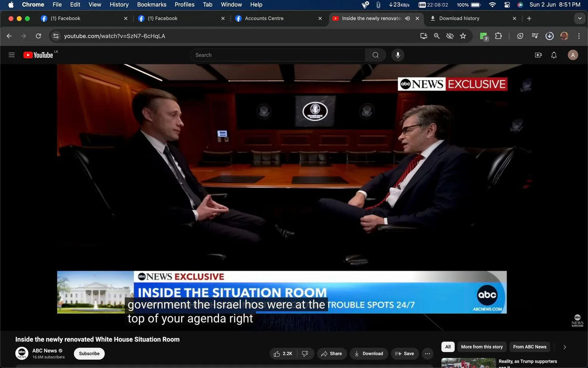The height and width of the screenshot is (368, 588).
Task: Switch to the Accounts Centre tab
Action: click(x=278, y=18)
